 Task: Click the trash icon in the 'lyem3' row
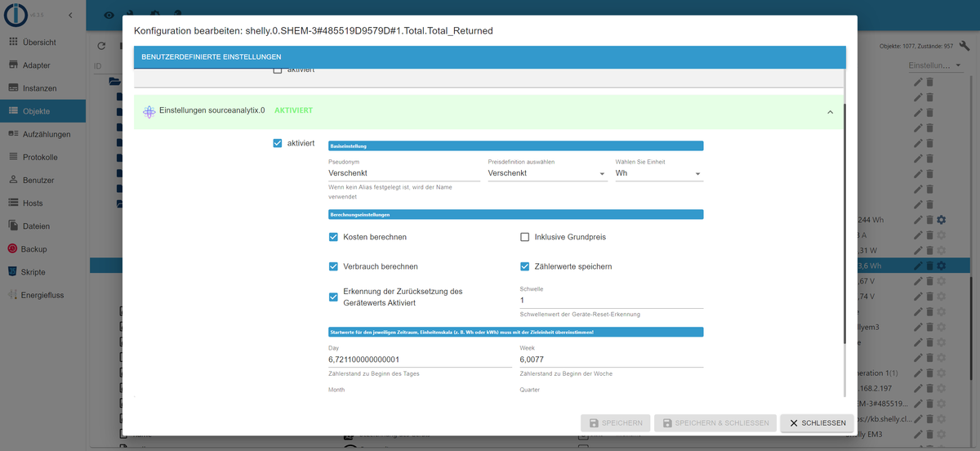pos(929,327)
